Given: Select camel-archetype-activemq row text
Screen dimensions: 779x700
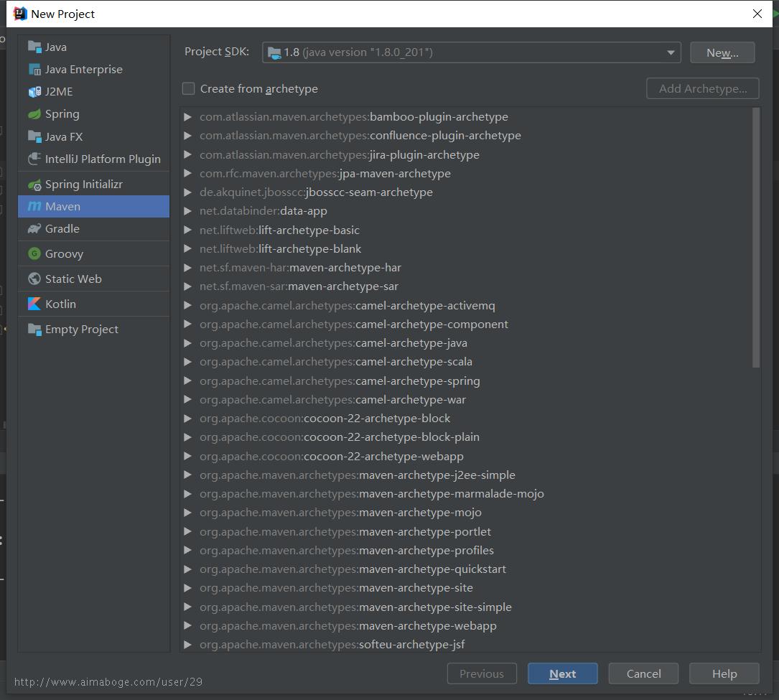Looking at the screenshot, I should click(347, 306).
